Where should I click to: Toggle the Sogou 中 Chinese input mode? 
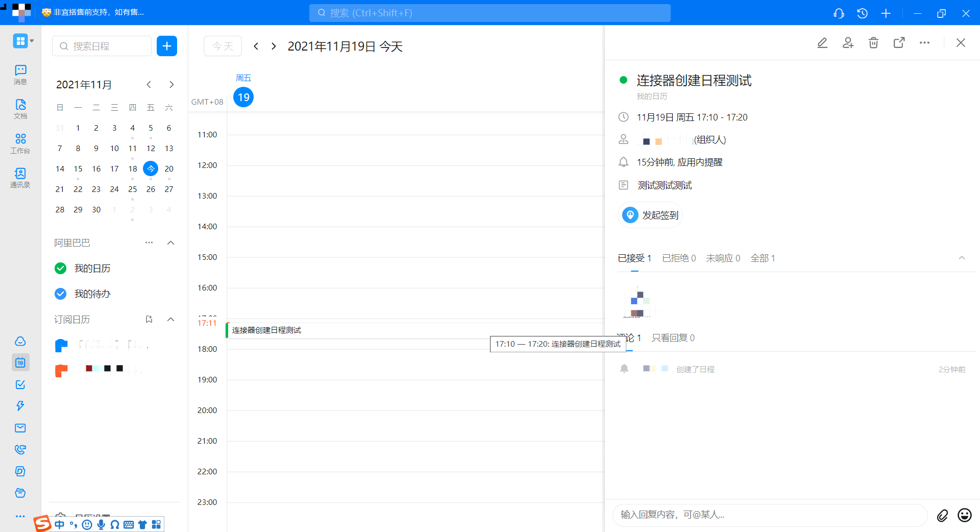[x=60, y=524]
